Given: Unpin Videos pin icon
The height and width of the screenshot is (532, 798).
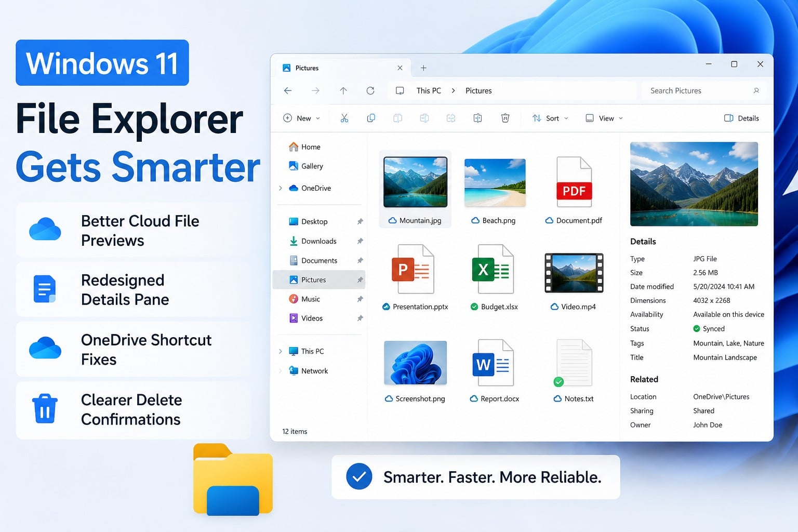Looking at the screenshot, I should [x=360, y=318].
